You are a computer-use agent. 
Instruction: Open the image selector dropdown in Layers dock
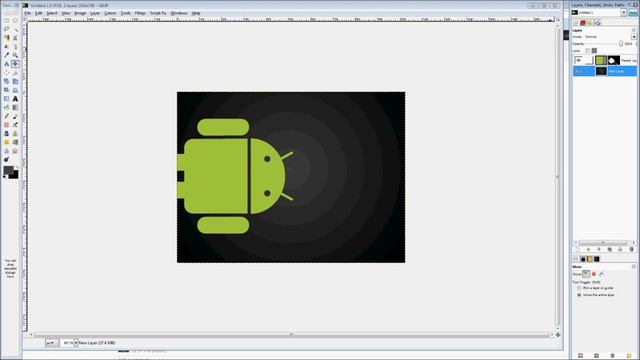(624, 13)
